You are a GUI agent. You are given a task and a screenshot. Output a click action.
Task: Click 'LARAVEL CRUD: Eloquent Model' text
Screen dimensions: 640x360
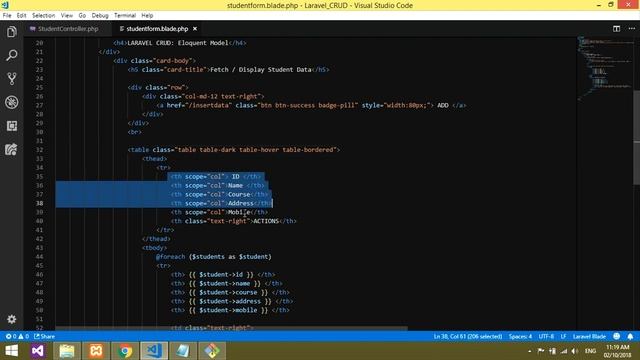click(178, 43)
